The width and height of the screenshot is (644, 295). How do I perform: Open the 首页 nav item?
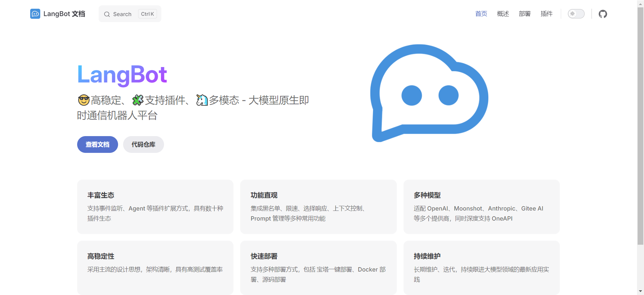coord(481,14)
